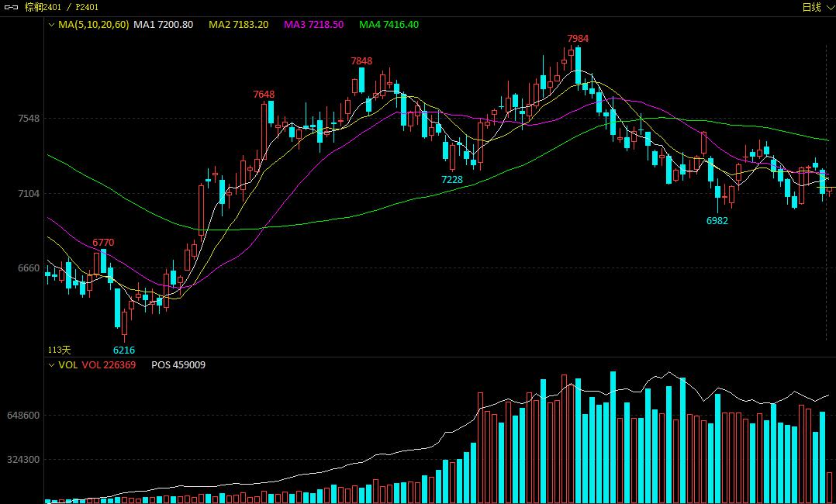
Task: Click the 6770 peak price label
Action: tap(103, 243)
